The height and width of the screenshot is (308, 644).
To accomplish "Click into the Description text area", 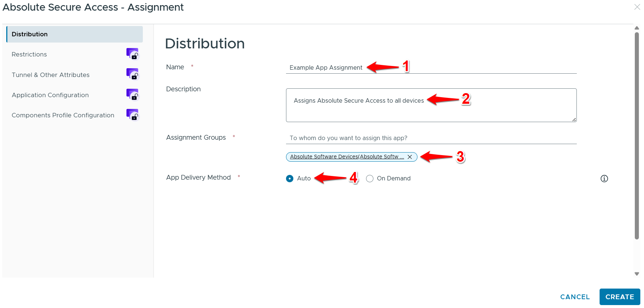I will click(x=431, y=105).
